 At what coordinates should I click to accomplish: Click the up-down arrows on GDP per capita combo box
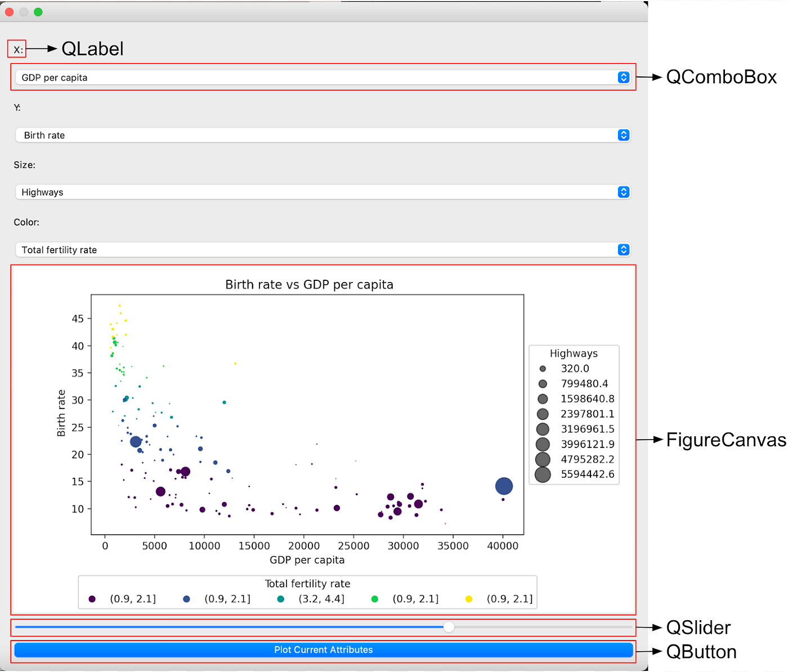623,77
